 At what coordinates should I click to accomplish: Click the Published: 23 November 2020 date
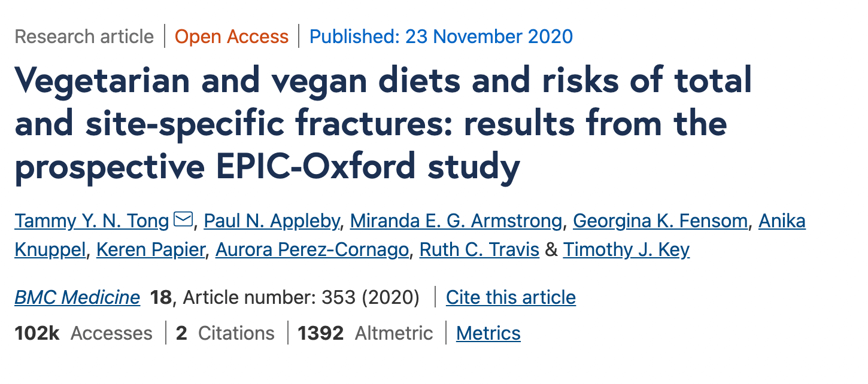[441, 37]
